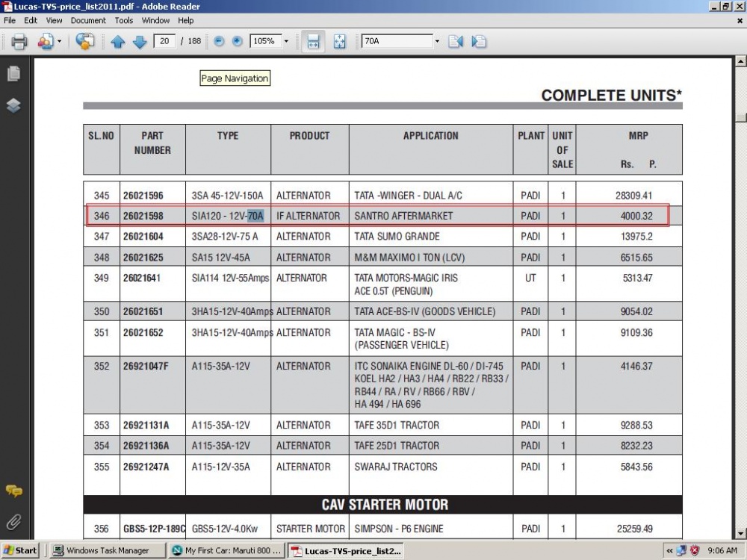Click TAFE 35D1 TRACTOR application text
The image size is (747, 560).
point(397,425)
